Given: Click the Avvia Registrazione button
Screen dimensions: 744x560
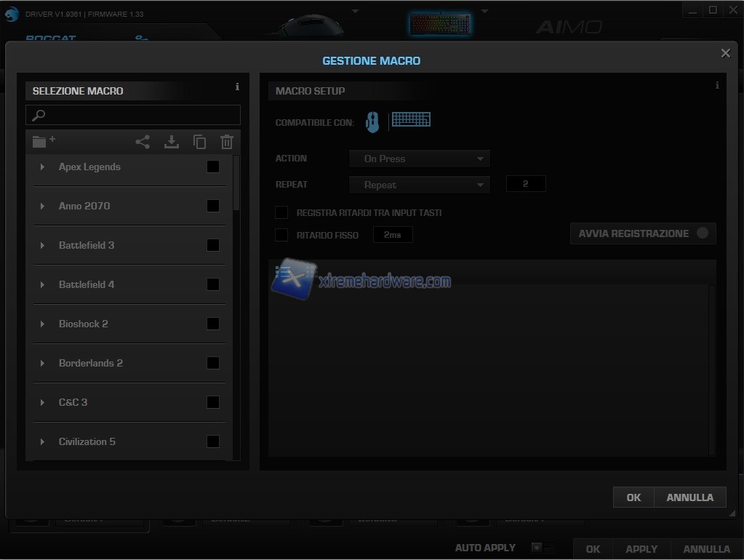Looking at the screenshot, I should tap(643, 233).
